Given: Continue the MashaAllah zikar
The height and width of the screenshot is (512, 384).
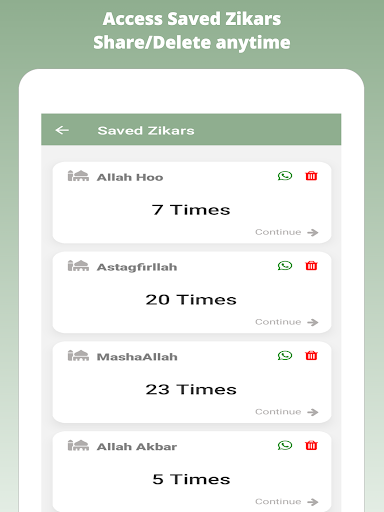Looking at the screenshot, I should [287, 412].
